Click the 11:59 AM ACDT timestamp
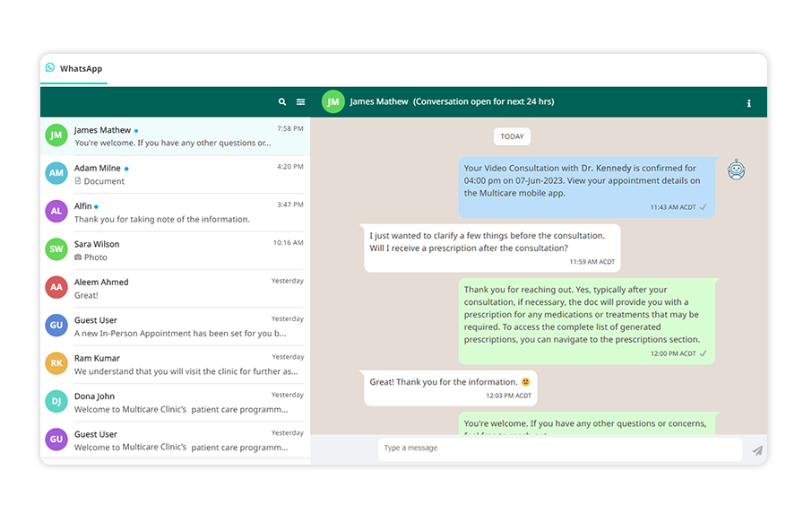812x505 pixels. click(592, 262)
